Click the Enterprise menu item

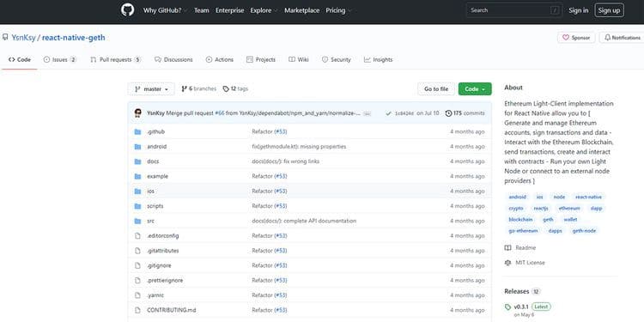[229, 10]
